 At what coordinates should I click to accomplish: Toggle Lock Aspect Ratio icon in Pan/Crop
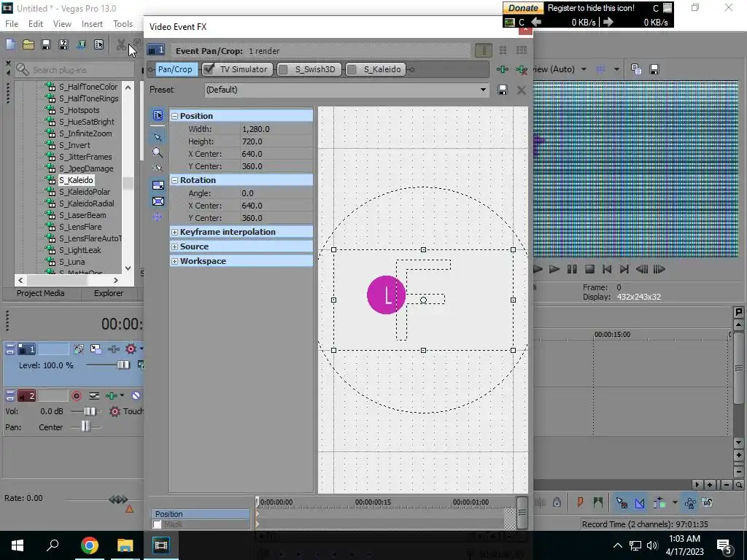coord(158,185)
